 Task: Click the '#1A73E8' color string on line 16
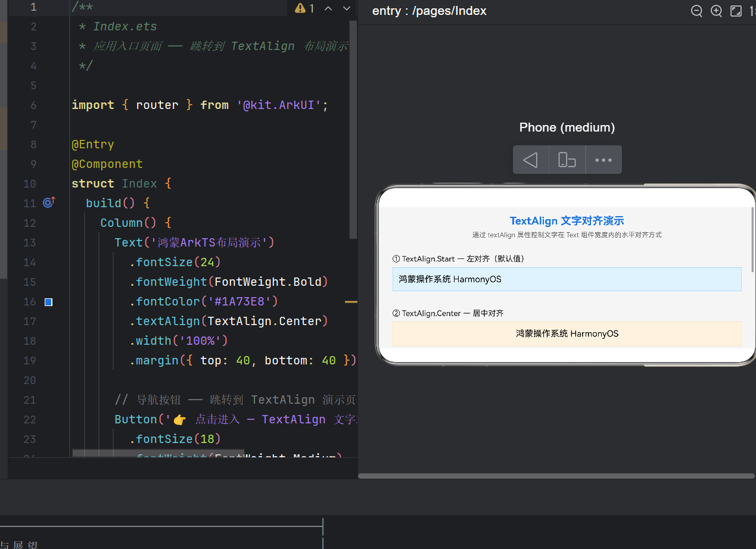(x=239, y=301)
